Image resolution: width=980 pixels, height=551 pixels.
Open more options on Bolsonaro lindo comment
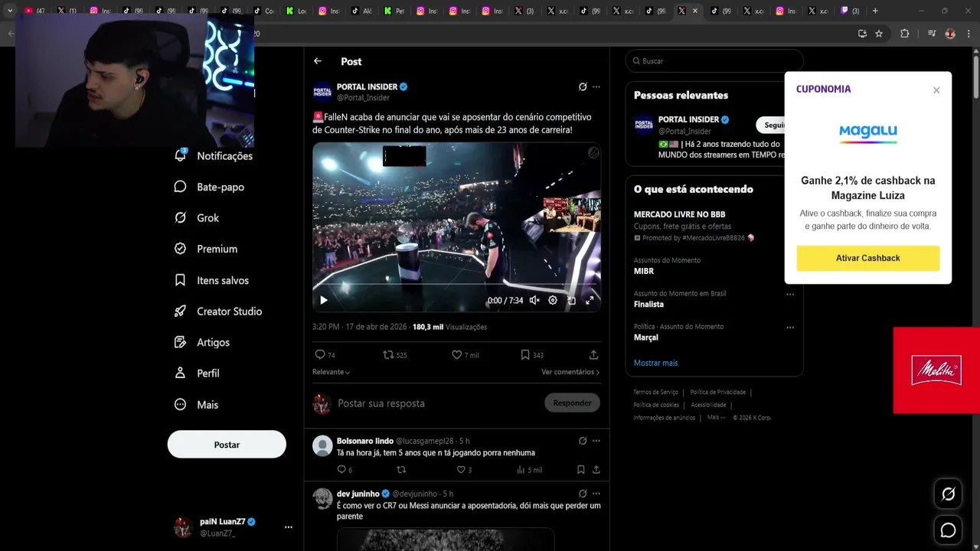click(596, 441)
